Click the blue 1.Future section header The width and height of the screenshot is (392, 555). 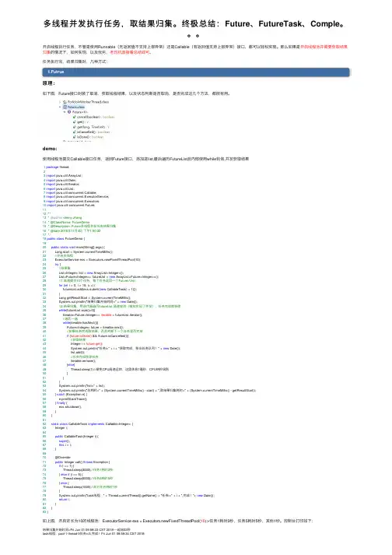pyautogui.click(x=196, y=72)
